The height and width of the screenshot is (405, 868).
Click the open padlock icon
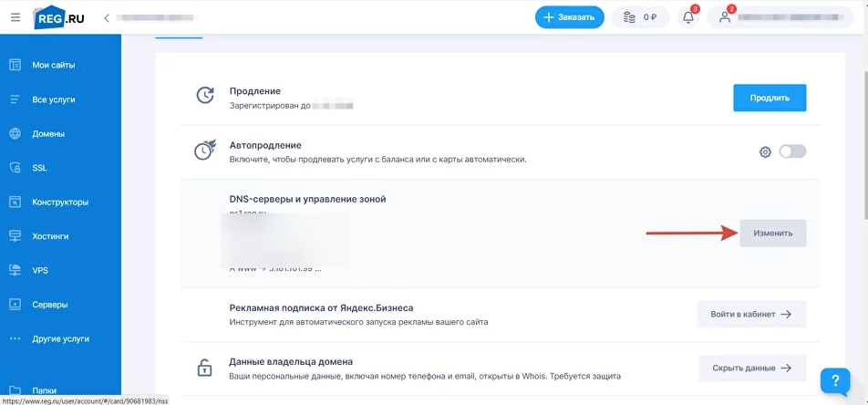tap(205, 368)
